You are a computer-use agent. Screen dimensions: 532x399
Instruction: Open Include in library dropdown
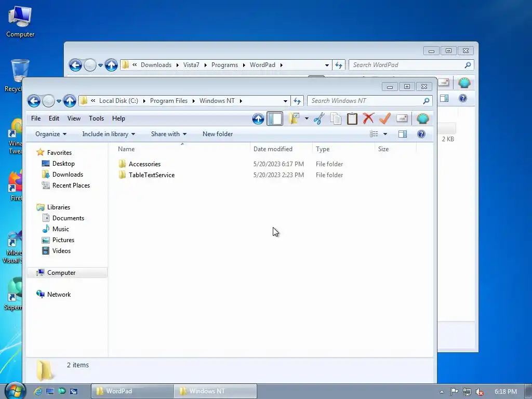(x=109, y=134)
